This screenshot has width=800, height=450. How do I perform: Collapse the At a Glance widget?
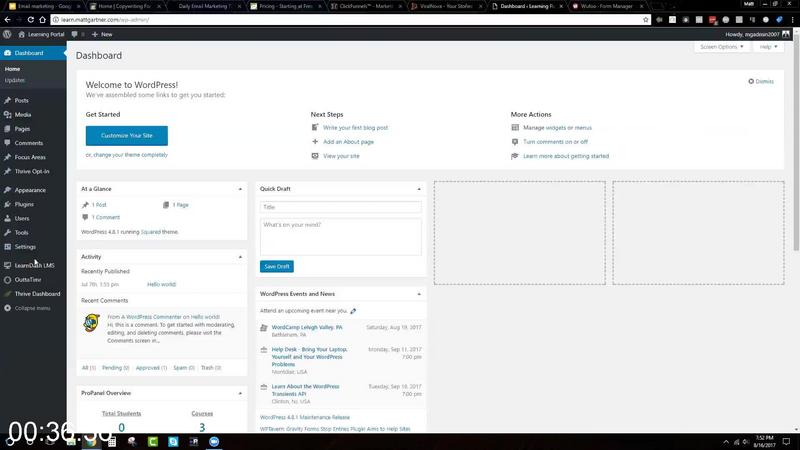(x=240, y=189)
